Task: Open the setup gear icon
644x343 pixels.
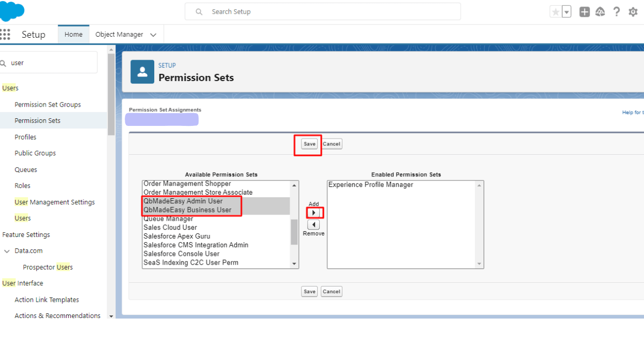Action: click(x=633, y=12)
